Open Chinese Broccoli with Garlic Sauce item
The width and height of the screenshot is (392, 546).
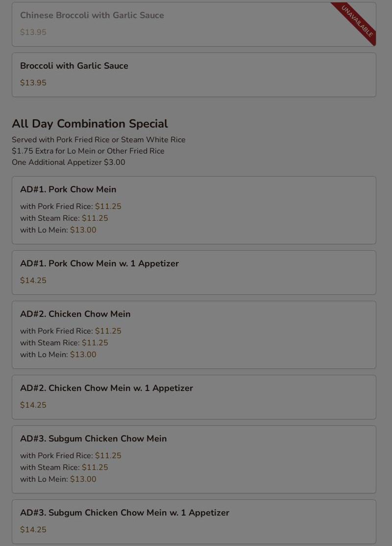(x=92, y=15)
